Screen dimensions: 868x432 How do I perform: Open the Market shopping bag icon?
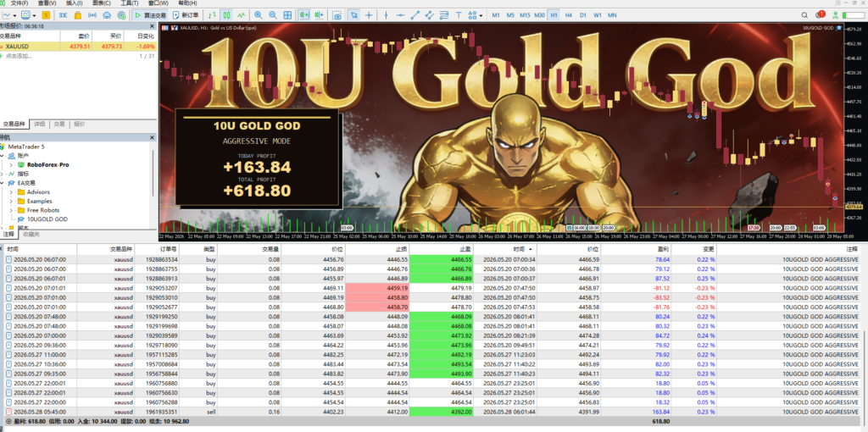[x=78, y=15]
